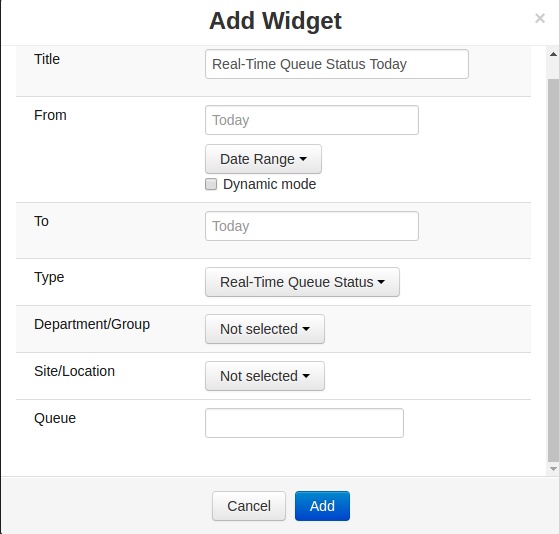The image size is (559, 534).
Task: Click the blue Add button
Action: tap(322, 506)
